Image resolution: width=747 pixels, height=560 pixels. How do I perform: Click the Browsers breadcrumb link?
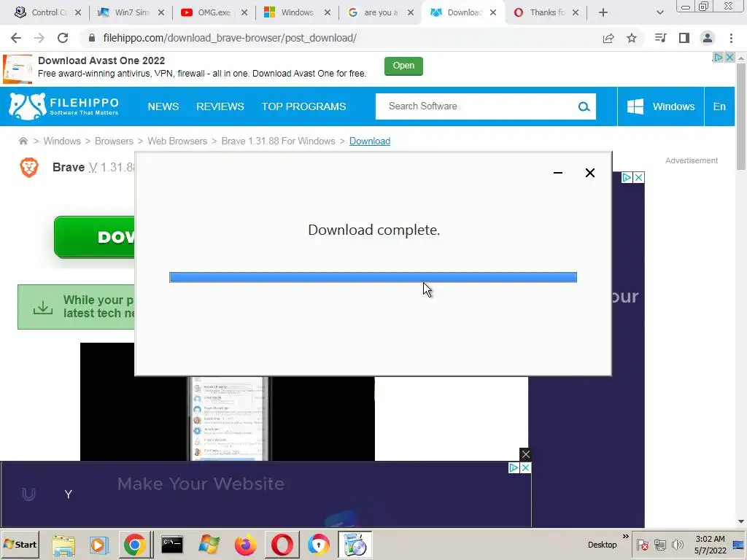(x=114, y=141)
